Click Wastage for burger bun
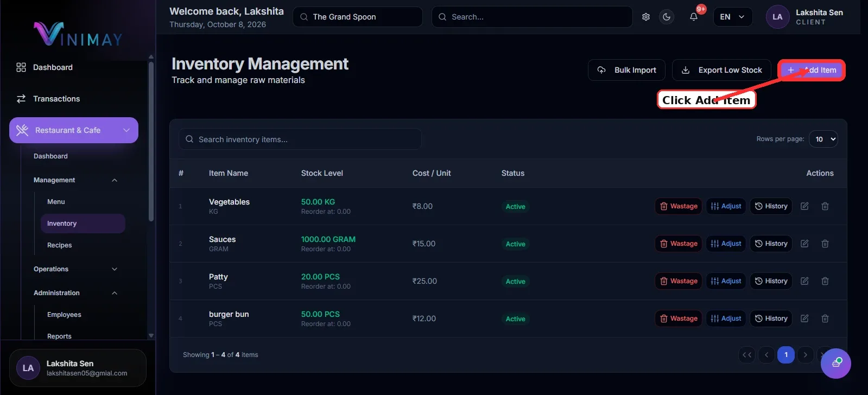 (679, 318)
